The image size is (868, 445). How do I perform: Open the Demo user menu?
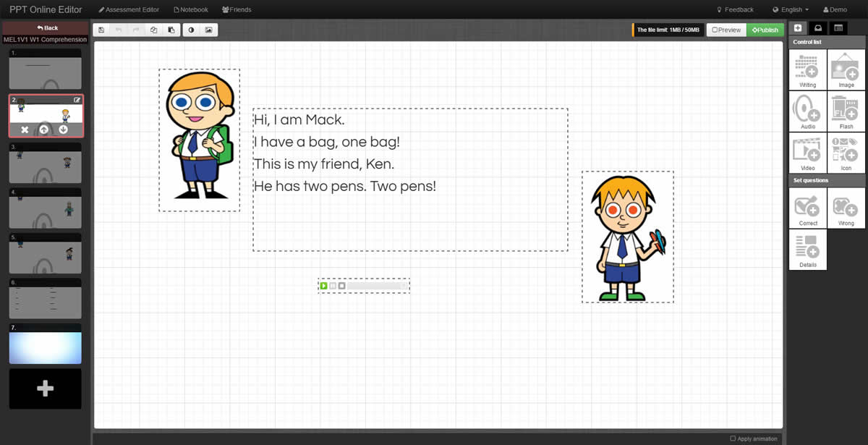(835, 9)
